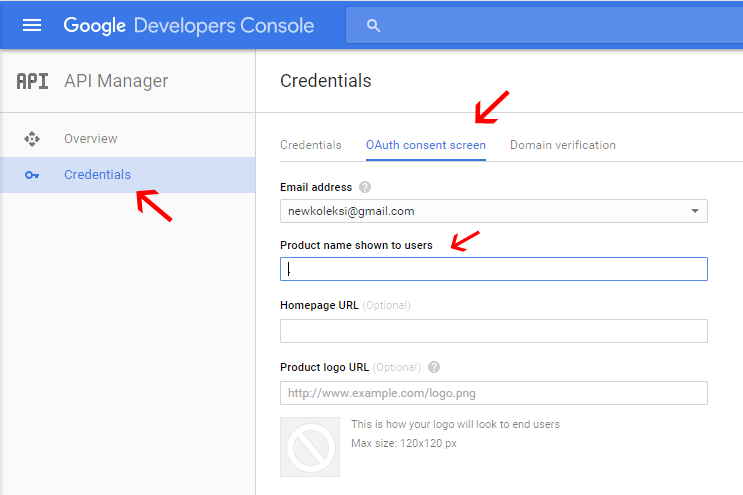Select Credentials in the sidebar
Screen dimensions: 743x495
click(127, 175)
